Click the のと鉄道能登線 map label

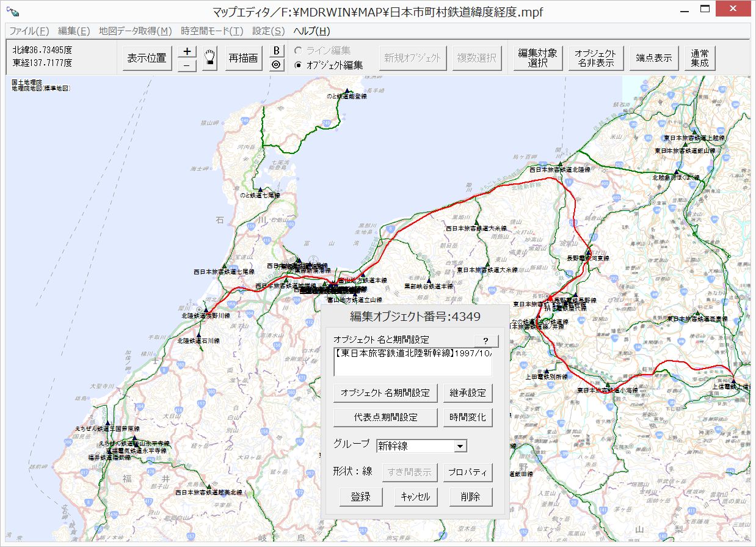tap(346, 96)
